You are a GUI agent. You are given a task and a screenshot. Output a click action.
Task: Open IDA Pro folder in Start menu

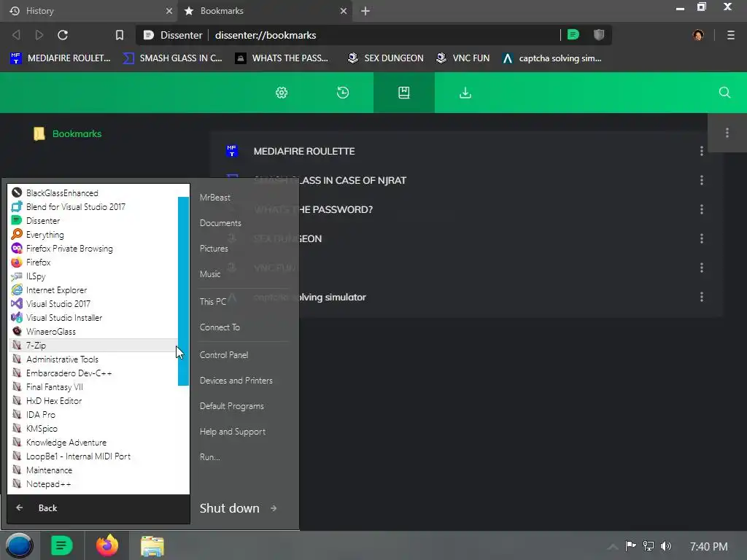pos(93,415)
